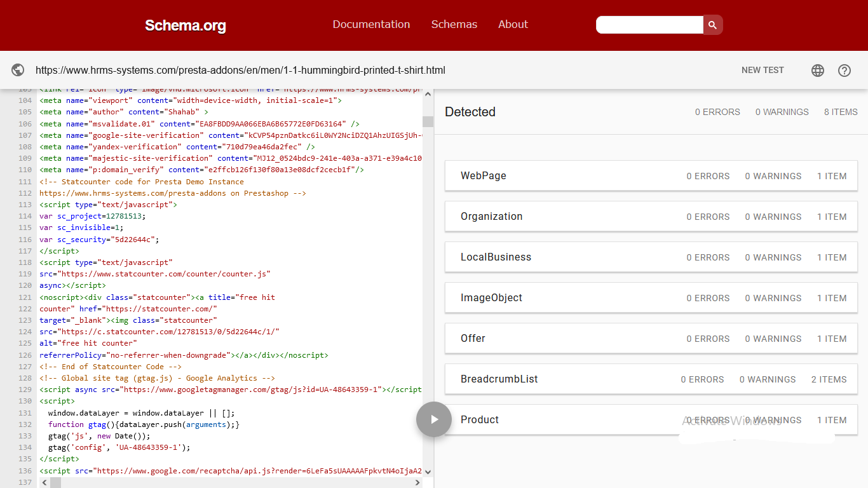
Task: Click the msvalidate.01 meta line
Action: [x=200, y=124]
